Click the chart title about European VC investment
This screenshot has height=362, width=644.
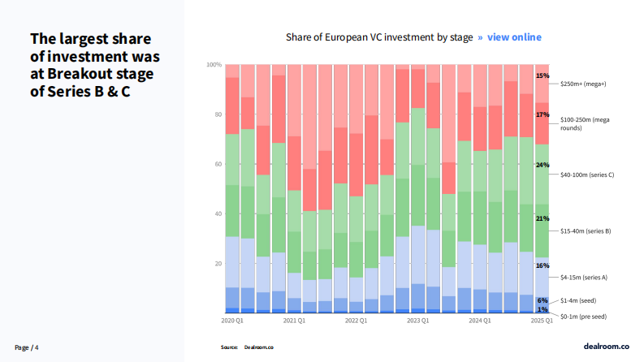coord(379,37)
